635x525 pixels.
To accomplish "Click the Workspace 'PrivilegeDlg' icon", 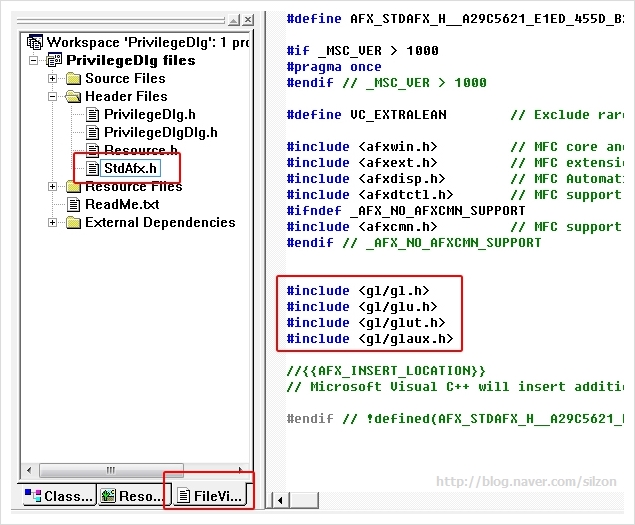I will tap(35, 42).
